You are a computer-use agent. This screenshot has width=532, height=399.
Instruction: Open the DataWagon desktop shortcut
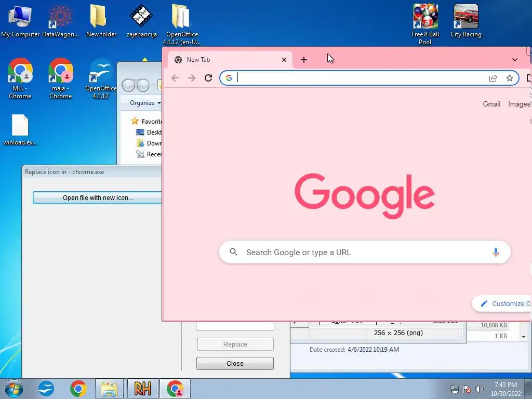click(60, 21)
